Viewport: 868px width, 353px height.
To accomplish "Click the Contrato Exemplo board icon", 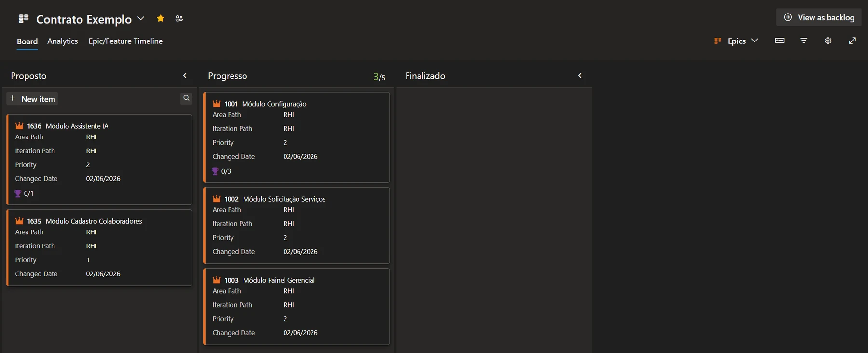I will pyautogui.click(x=24, y=19).
